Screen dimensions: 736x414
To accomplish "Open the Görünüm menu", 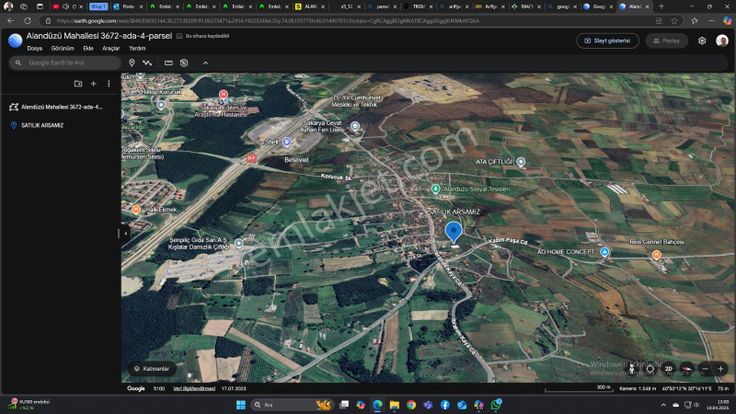I will [62, 48].
